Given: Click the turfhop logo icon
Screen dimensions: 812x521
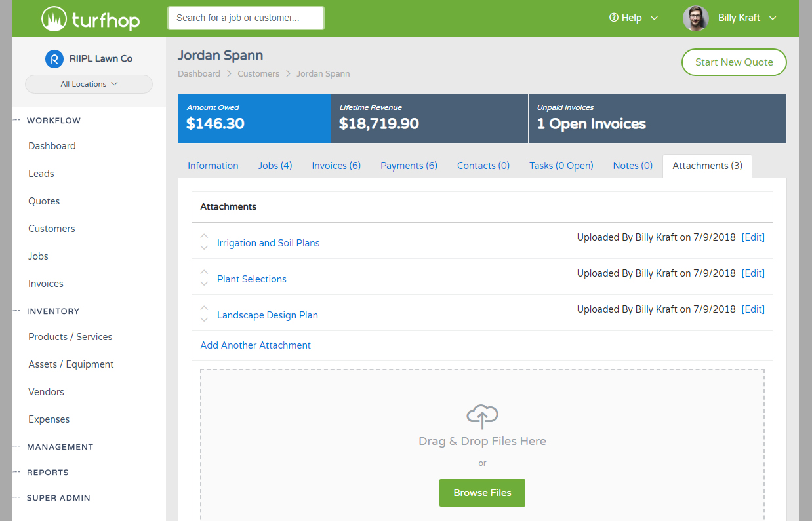Looking at the screenshot, I should (54, 18).
